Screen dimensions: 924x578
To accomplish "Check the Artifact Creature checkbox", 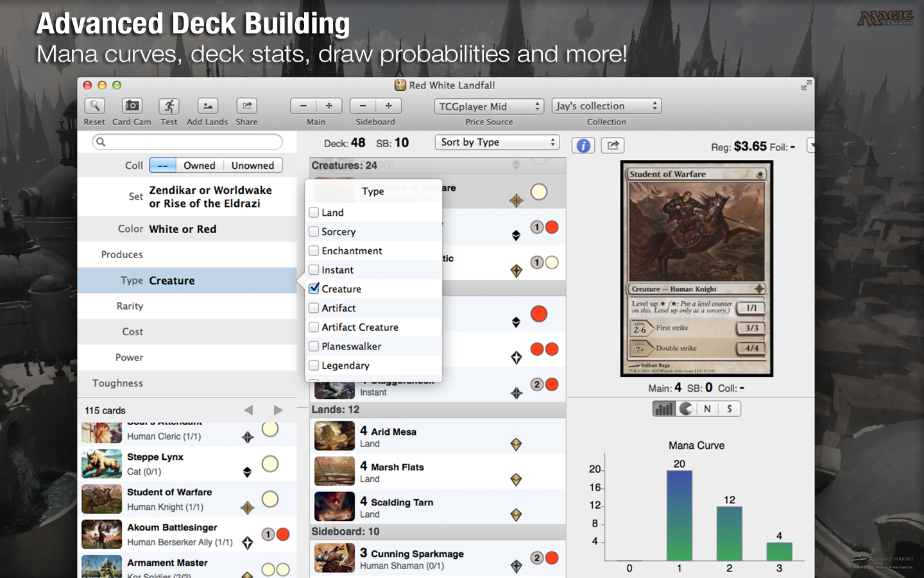I will [x=314, y=327].
